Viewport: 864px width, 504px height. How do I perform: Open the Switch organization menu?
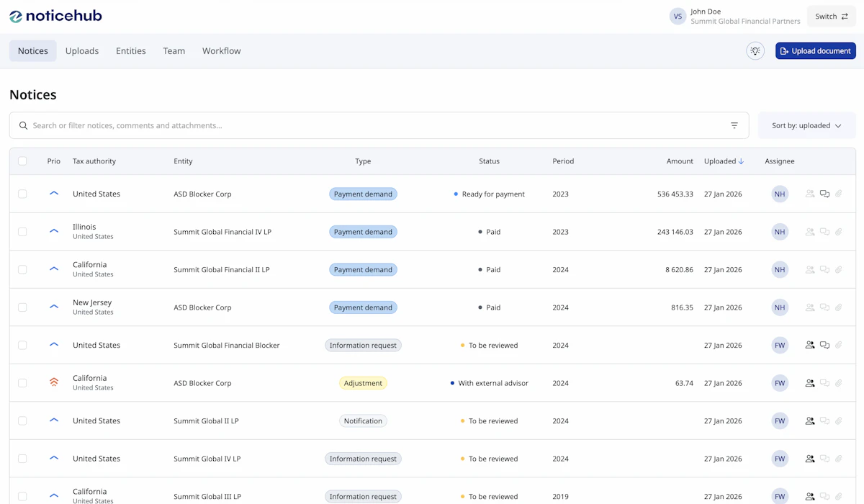click(x=831, y=17)
